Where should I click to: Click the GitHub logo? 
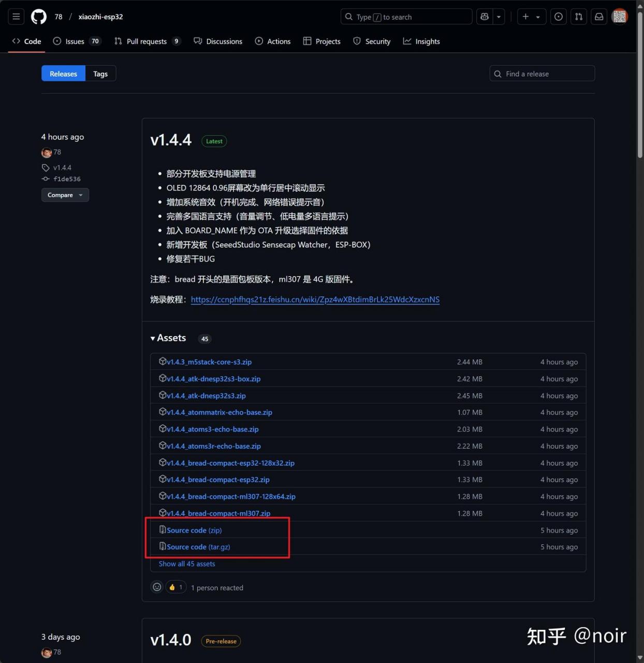tap(39, 17)
